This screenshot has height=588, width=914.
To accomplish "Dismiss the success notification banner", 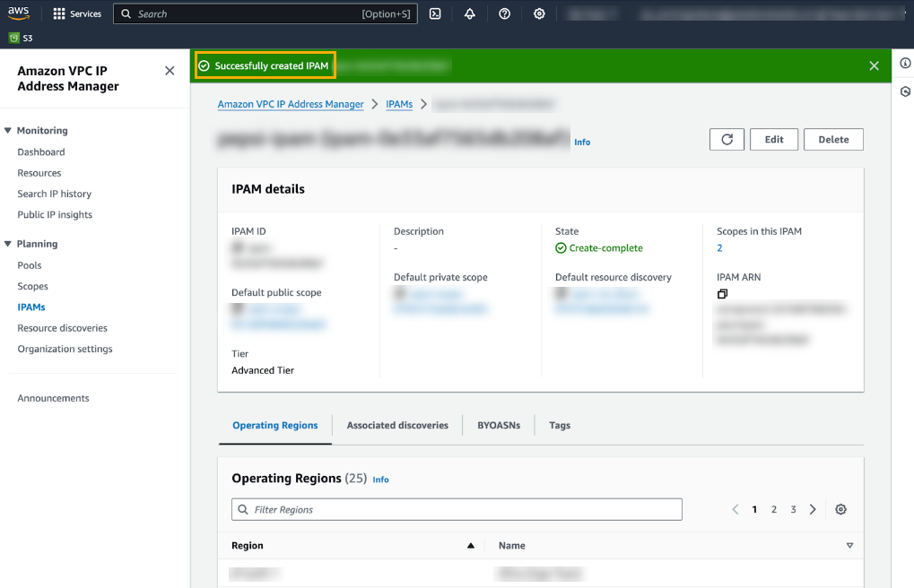I will (875, 65).
